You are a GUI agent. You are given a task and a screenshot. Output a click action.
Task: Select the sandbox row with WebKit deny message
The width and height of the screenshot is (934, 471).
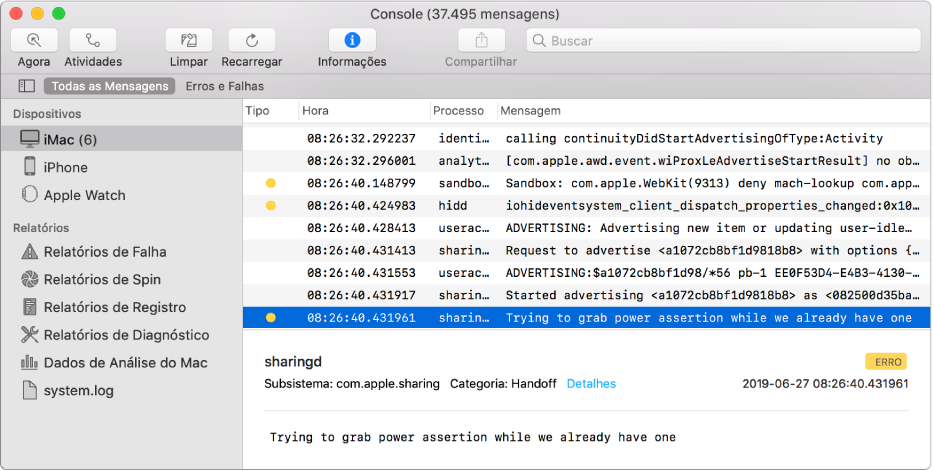point(586,183)
